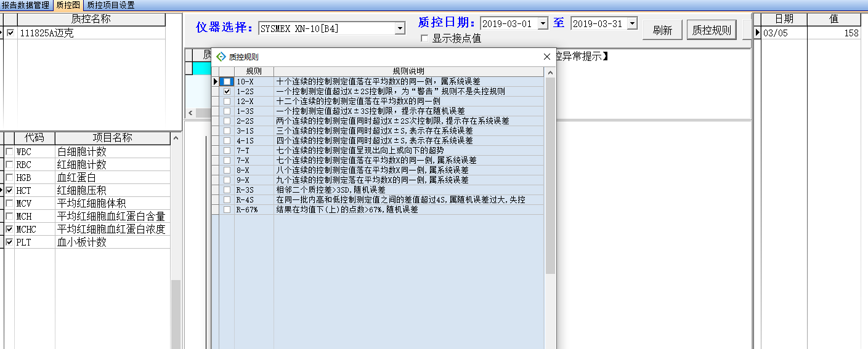Viewport: 868px width, 349px height.
Task: Open the 仪器选择 instrument dropdown
Action: [x=400, y=28]
